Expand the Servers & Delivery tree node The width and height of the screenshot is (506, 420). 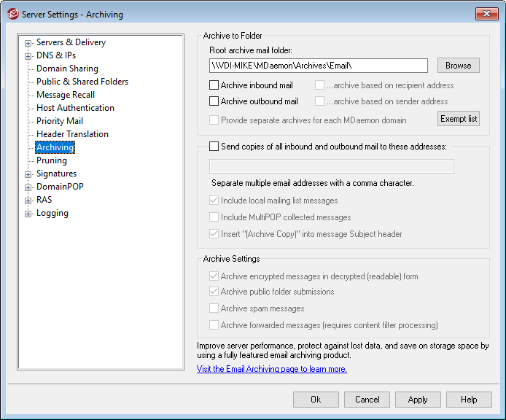pyautogui.click(x=28, y=43)
